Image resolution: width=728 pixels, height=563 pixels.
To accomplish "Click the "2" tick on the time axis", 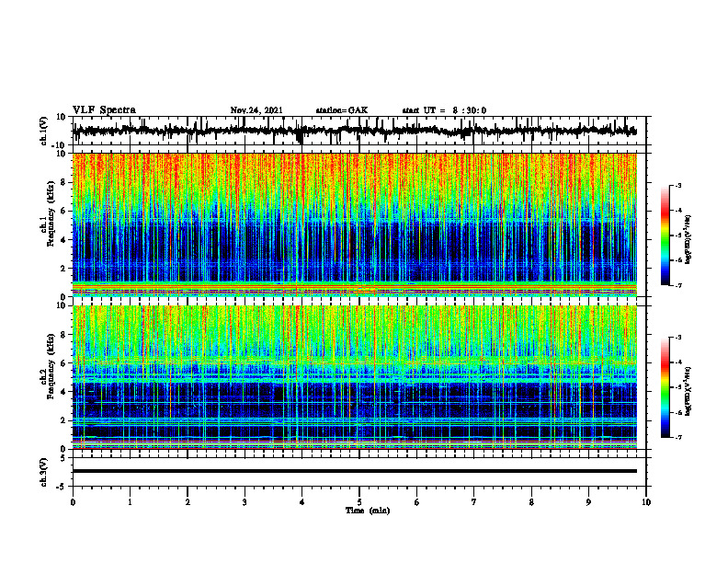I will point(188,502).
